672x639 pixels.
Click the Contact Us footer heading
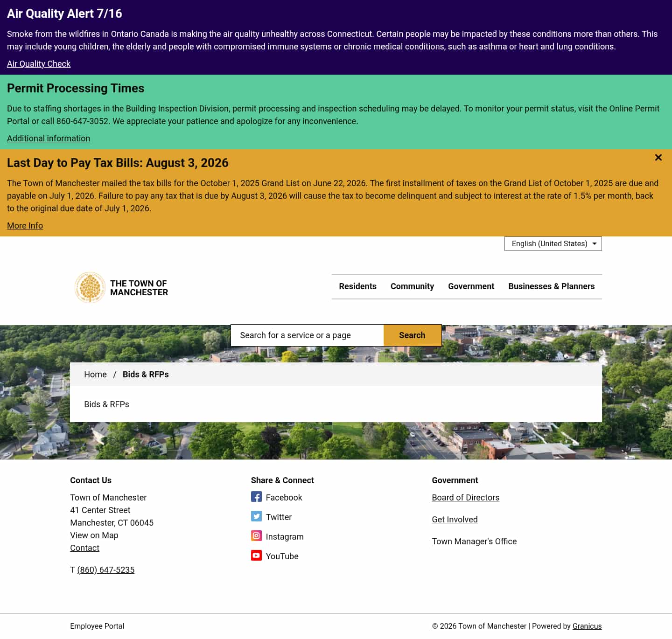(91, 480)
